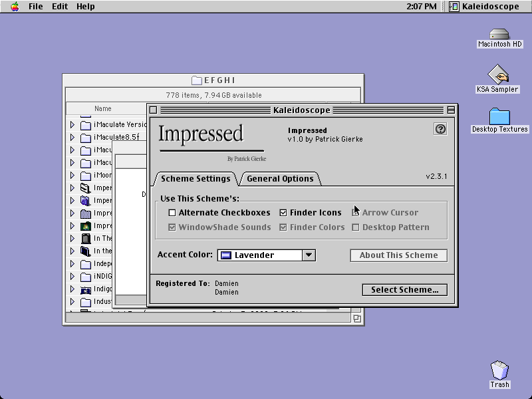532x399 pixels.
Task: Select the KSA Sampler desktop icon
Action: [x=498, y=74]
